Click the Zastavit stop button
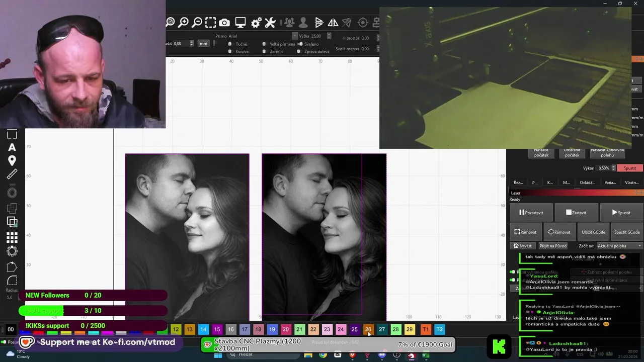This screenshot has height=362, width=644. pyautogui.click(x=576, y=213)
